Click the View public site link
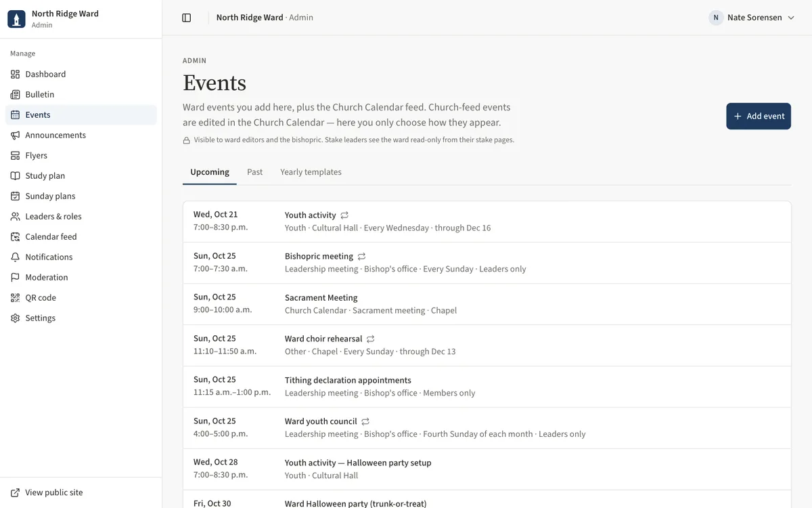 click(81, 493)
